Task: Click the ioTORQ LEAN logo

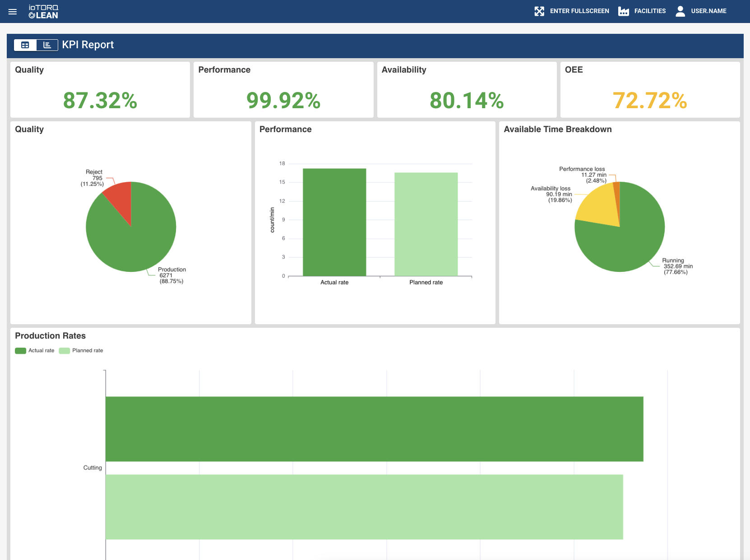Action: 44,11
